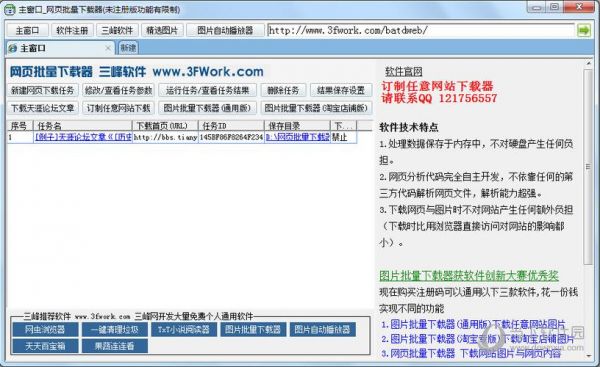
Task: Click 新建网页下载任务 button
Action: click(42, 90)
